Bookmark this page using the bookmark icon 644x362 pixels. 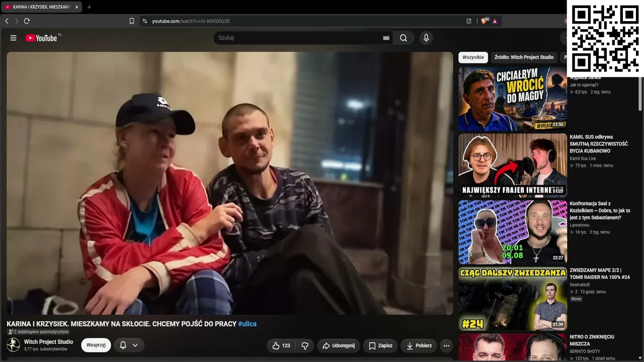point(132,21)
